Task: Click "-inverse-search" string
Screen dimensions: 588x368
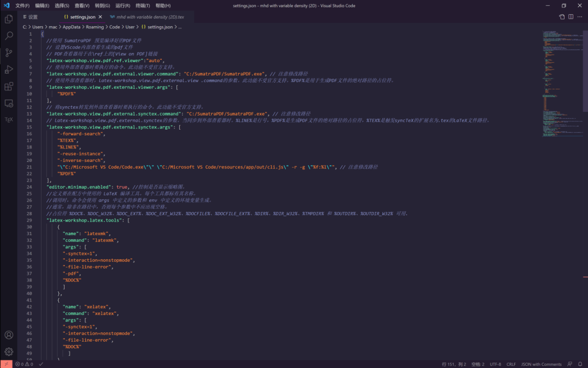Action: tap(80, 160)
